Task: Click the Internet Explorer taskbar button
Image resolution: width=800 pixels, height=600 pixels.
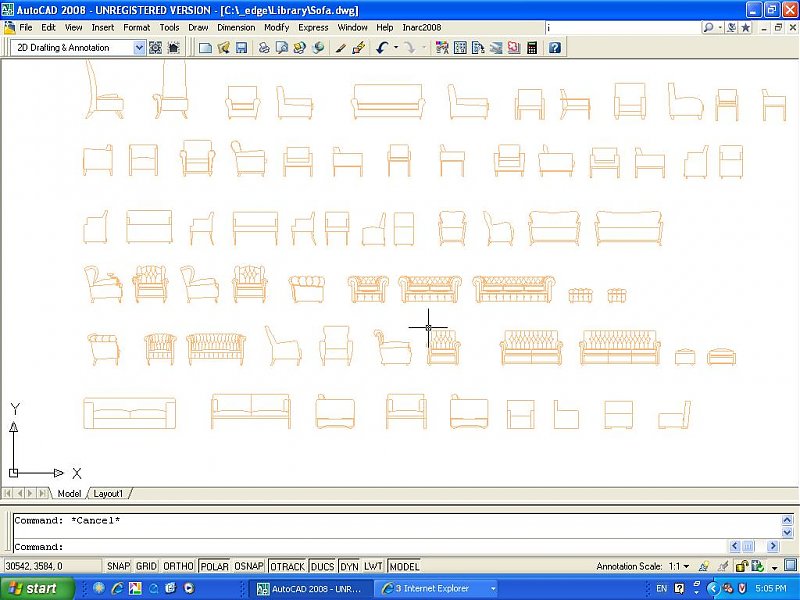Action: coord(437,589)
